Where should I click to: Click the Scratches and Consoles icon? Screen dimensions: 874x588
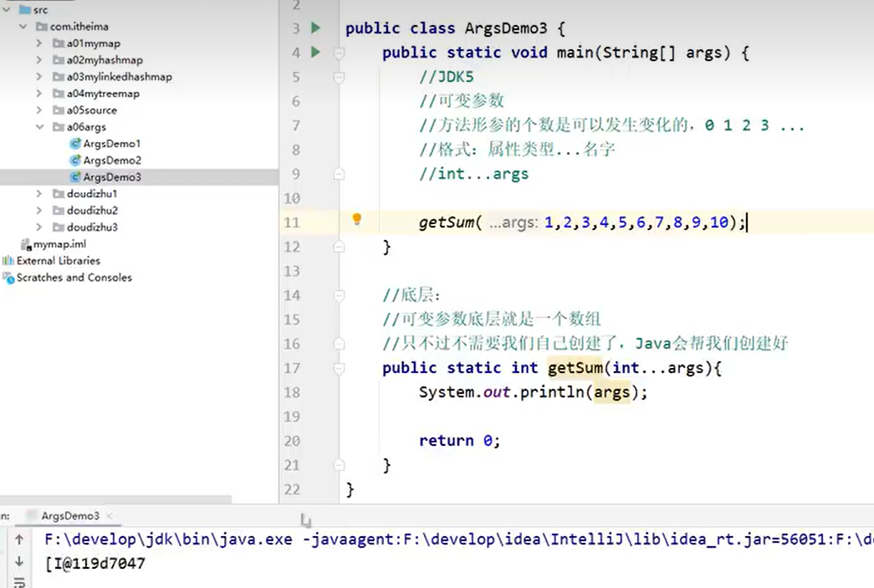click(8, 278)
